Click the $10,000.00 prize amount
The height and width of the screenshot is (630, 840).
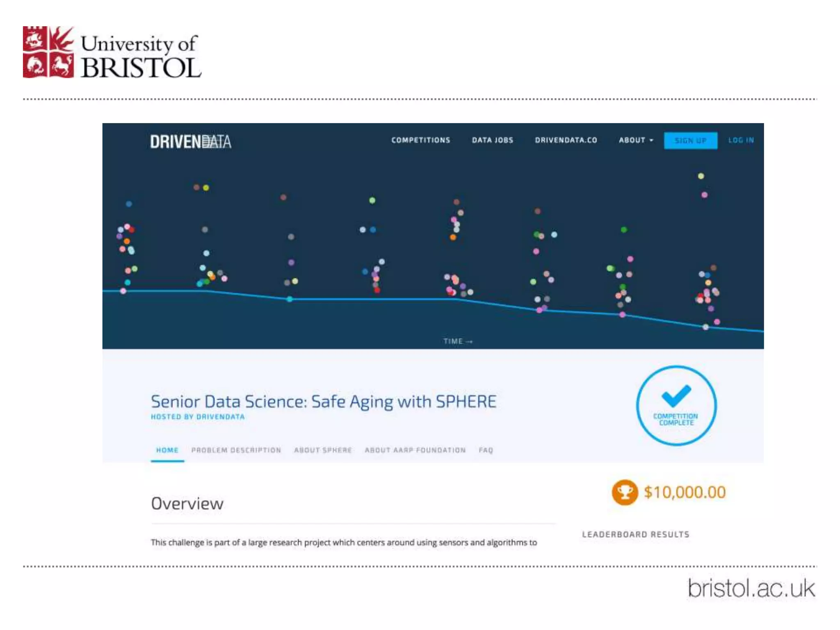[685, 492]
